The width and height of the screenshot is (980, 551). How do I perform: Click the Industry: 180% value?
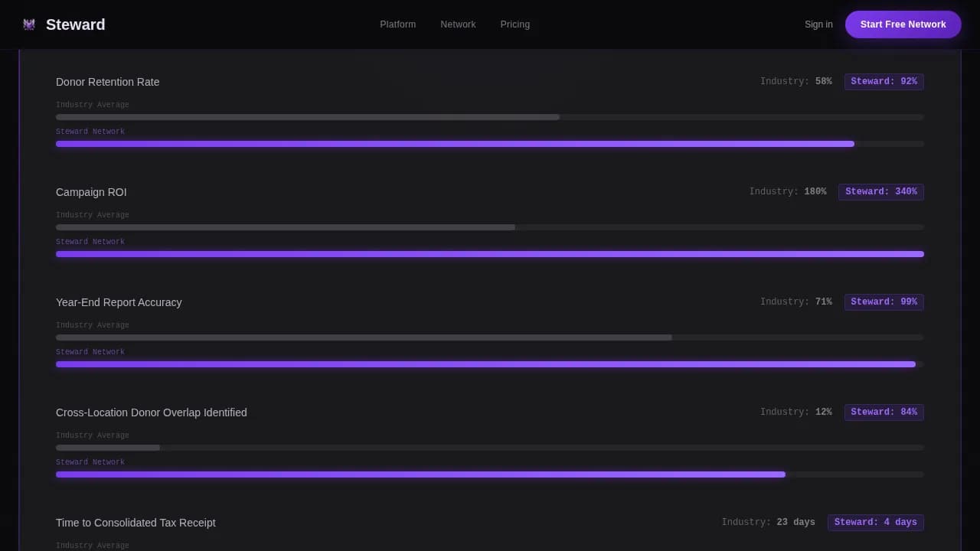(788, 191)
